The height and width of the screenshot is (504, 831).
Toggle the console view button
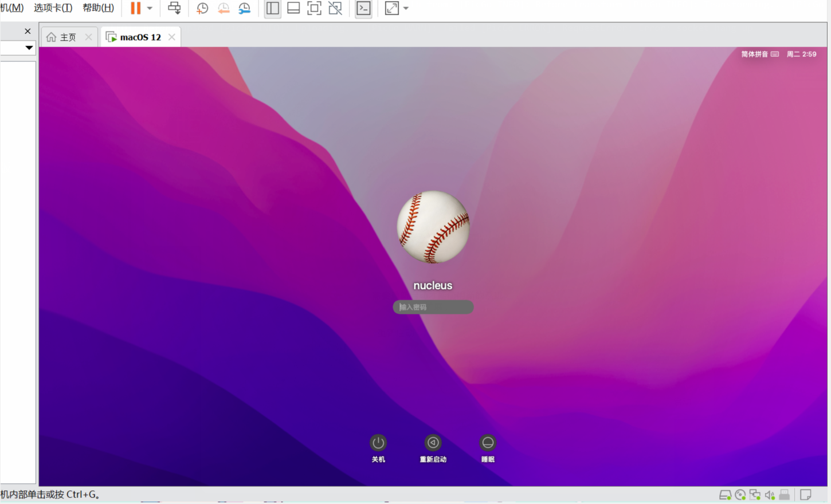pyautogui.click(x=363, y=8)
